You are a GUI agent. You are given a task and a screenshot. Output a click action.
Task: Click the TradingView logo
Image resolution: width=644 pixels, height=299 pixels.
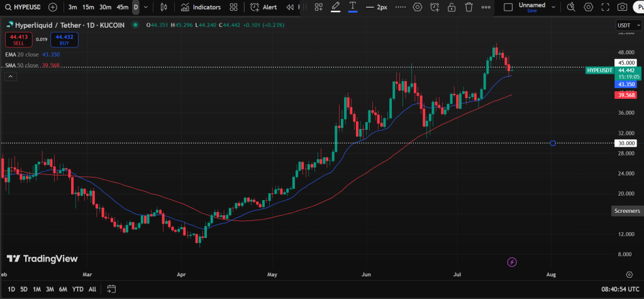click(42, 259)
